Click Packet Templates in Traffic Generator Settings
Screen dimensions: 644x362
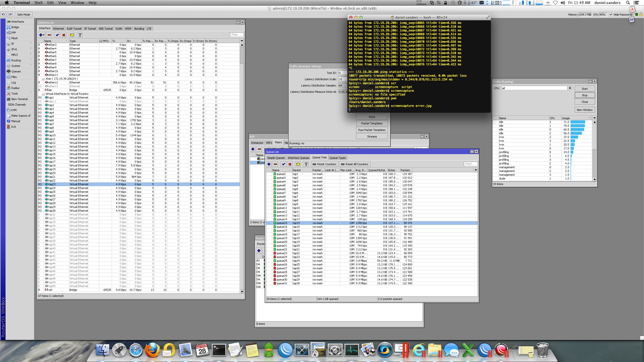click(x=372, y=123)
